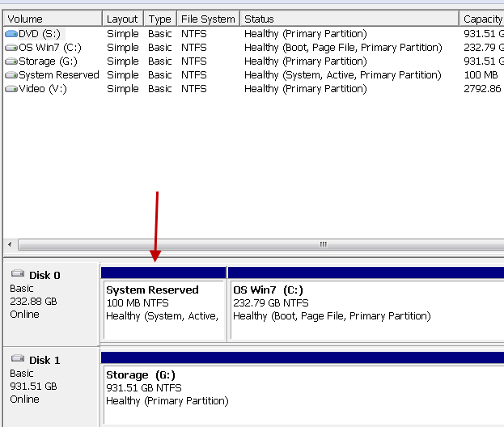Sort list by the File System column header

(x=208, y=19)
